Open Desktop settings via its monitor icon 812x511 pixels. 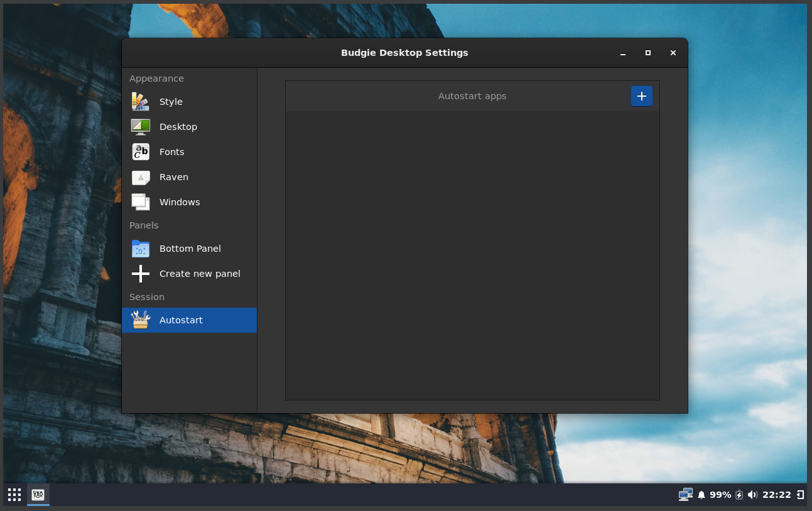point(140,126)
